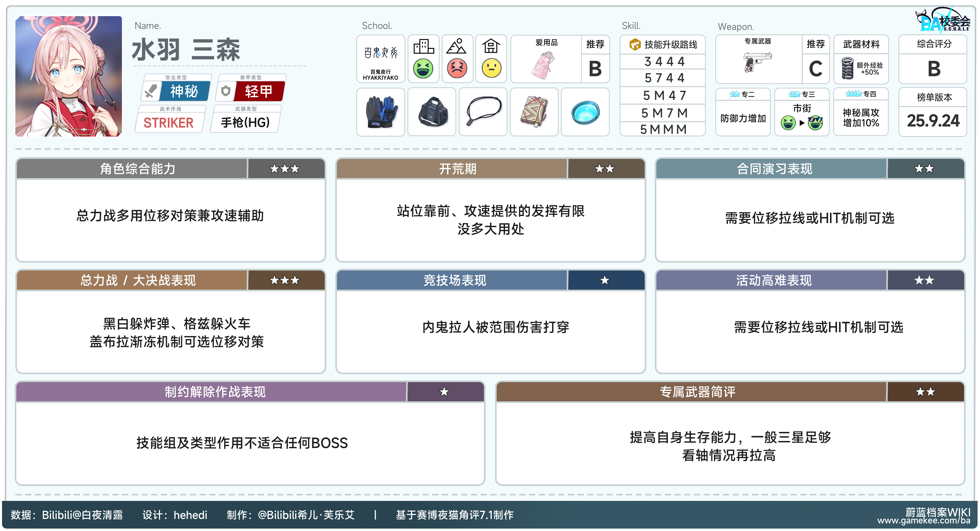Click the wrapped book gift icon
980x531 pixels.
(x=534, y=112)
